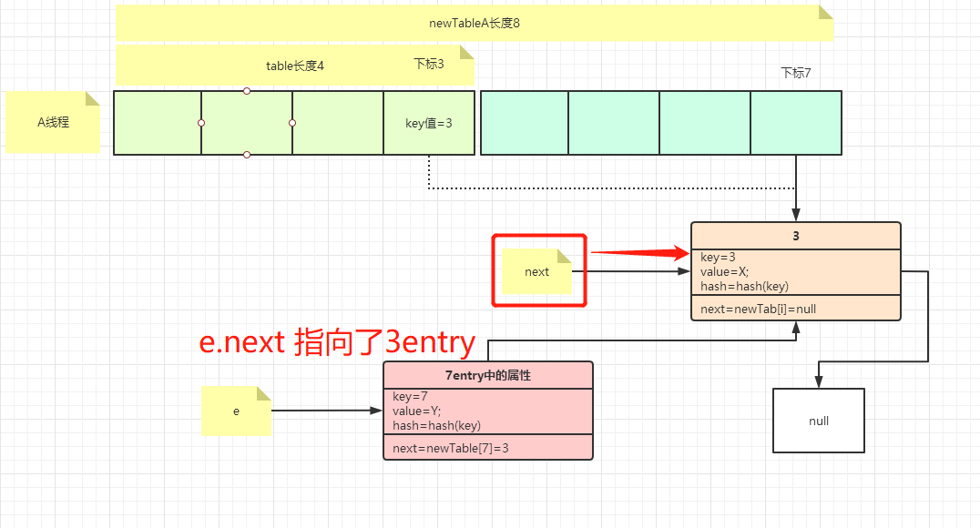Viewport: 980px width, 528px height.
Task: Select the thick red arrow
Action: pos(642,253)
